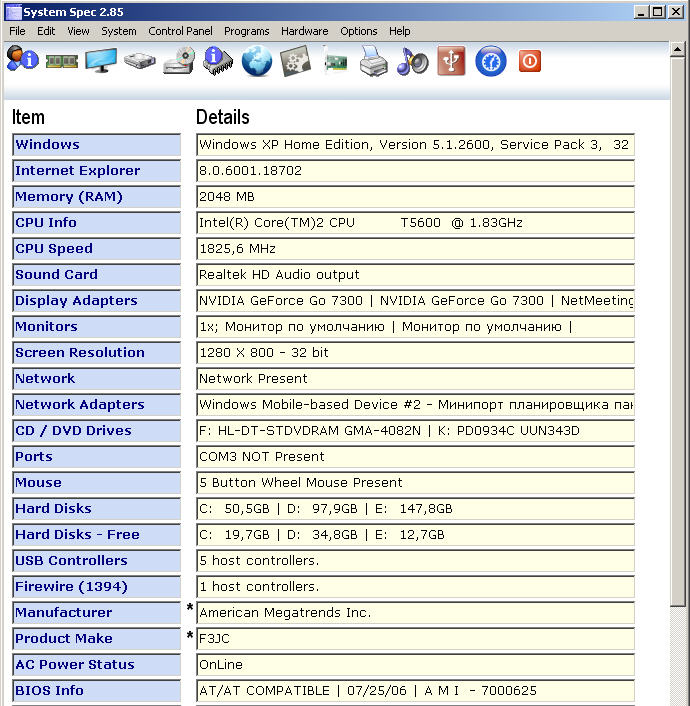Image resolution: width=690 pixels, height=706 pixels.
Task: Click the BIOS Info label button
Action: click(x=96, y=691)
